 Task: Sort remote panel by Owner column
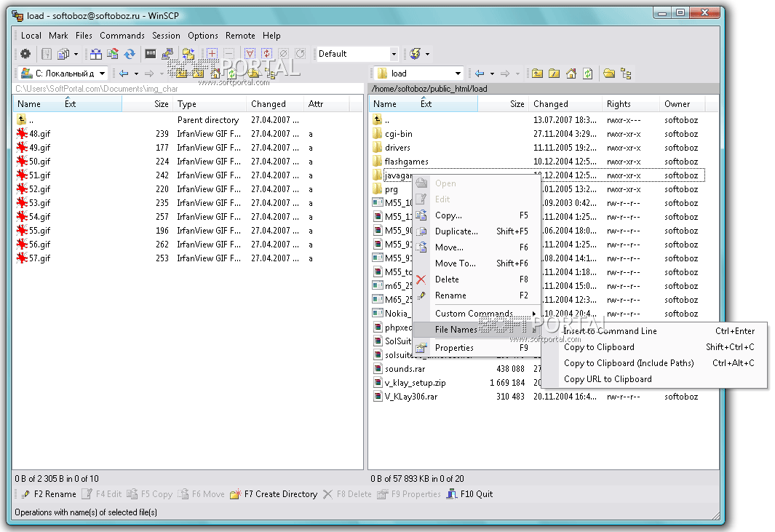coord(682,104)
